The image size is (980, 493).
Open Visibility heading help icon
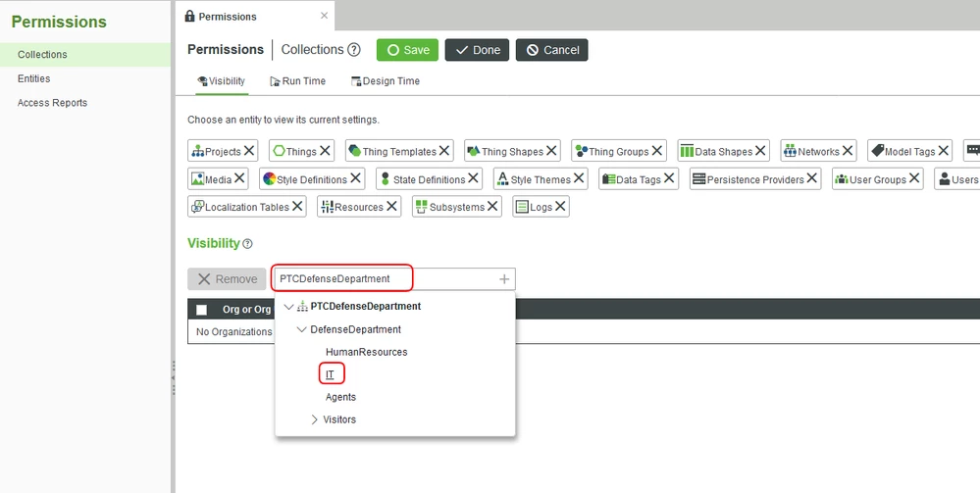coord(247,244)
